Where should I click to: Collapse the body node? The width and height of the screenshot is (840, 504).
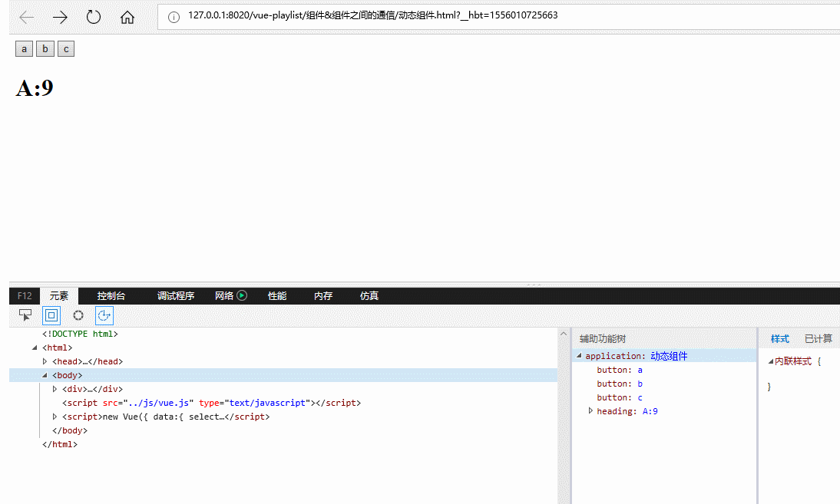[45, 376]
